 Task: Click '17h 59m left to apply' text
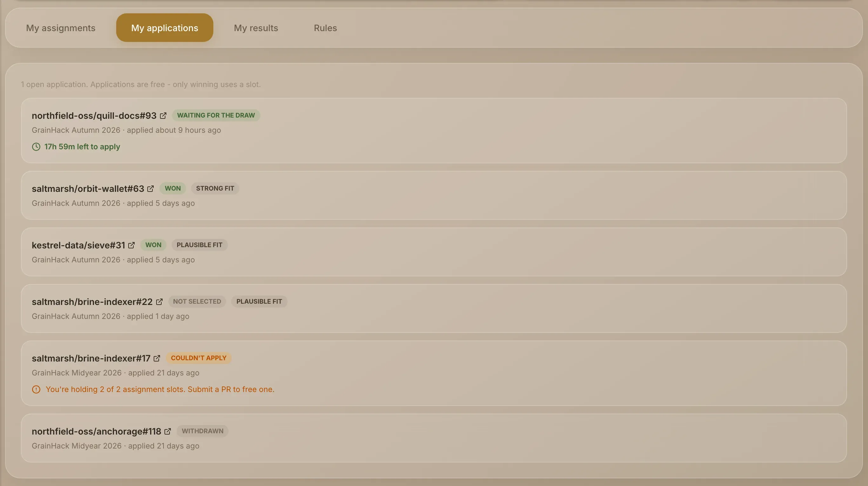(x=82, y=147)
